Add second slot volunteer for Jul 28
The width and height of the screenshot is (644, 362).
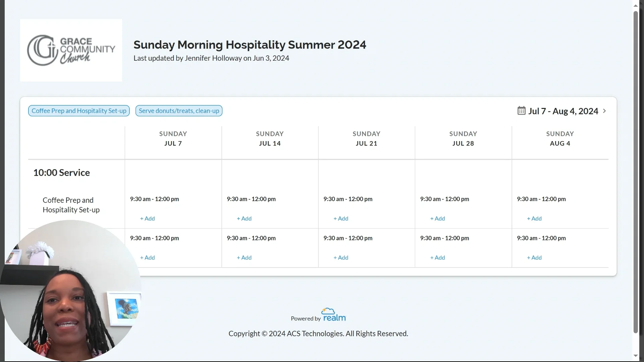click(x=437, y=257)
